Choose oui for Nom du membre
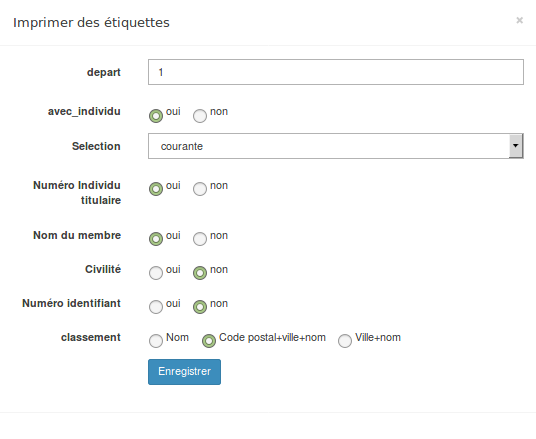The image size is (536, 439). click(x=156, y=239)
